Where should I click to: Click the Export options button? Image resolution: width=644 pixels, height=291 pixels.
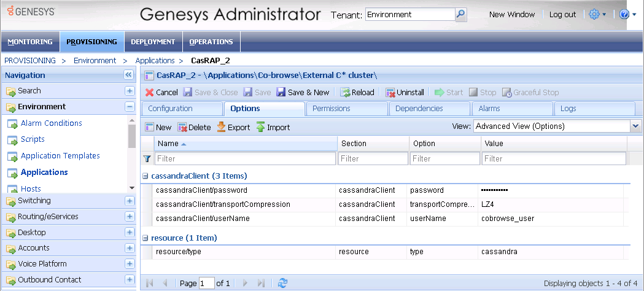click(233, 127)
